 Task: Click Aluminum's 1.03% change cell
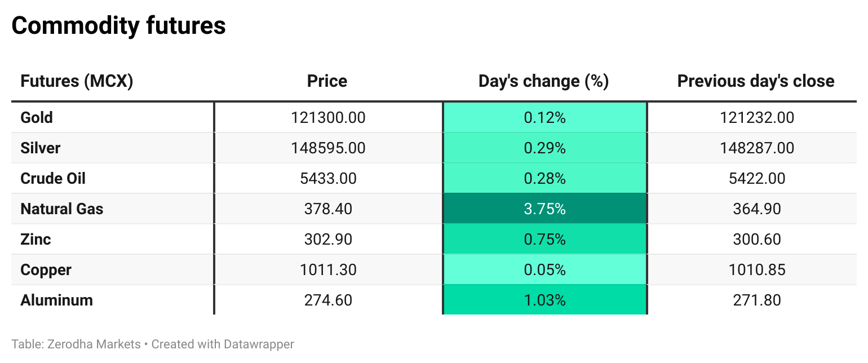(x=544, y=300)
